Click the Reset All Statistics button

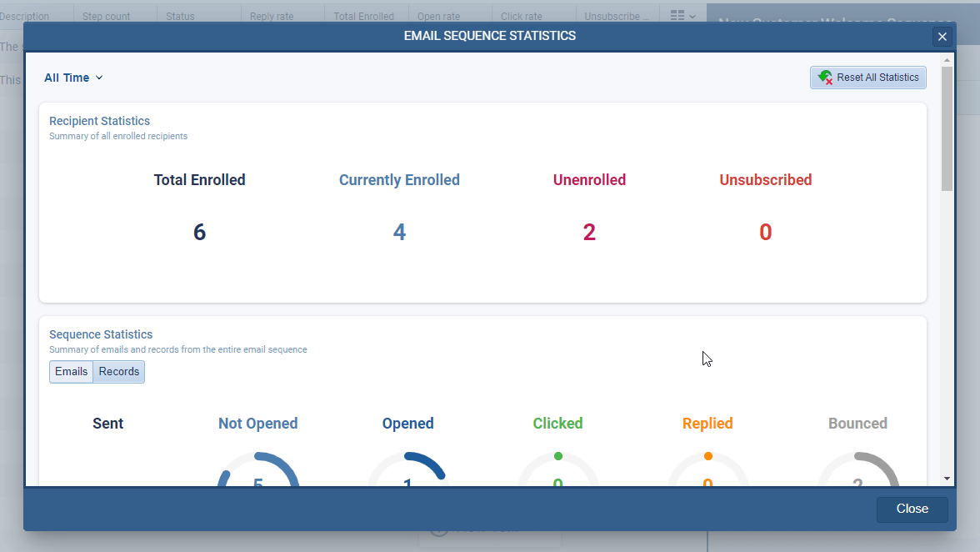coord(868,78)
